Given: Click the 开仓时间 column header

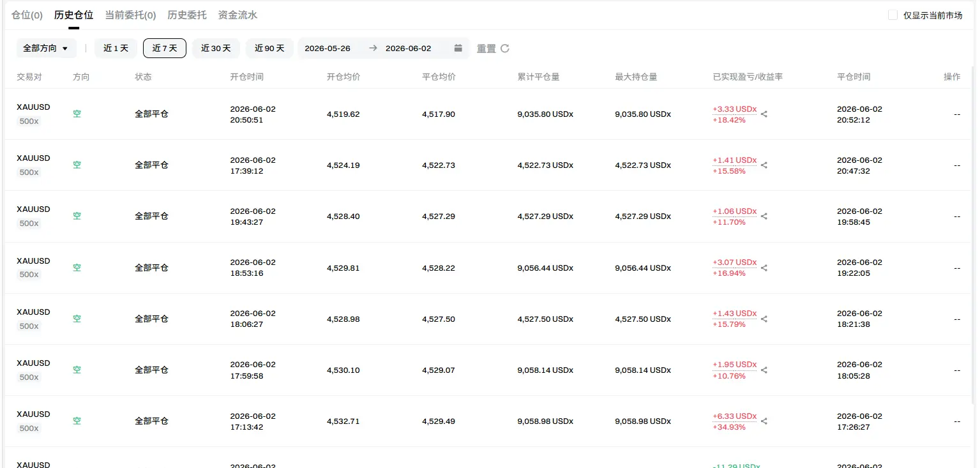Looking at the screenshot, I should (247, 77).
